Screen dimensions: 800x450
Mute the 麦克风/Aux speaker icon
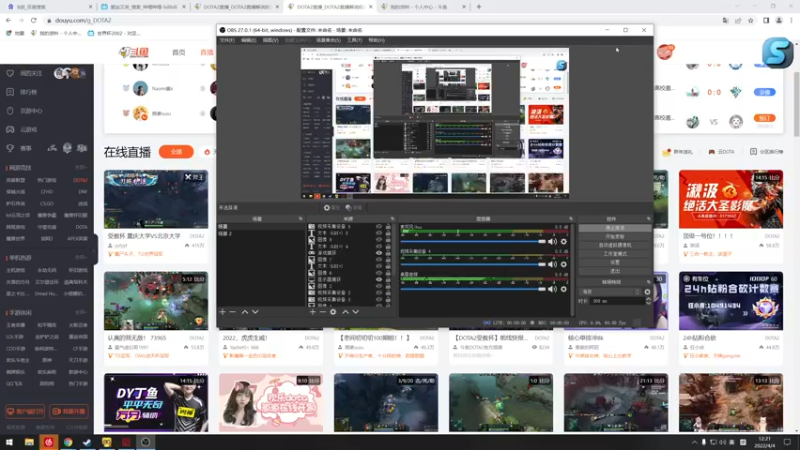(x=552, y=241)
